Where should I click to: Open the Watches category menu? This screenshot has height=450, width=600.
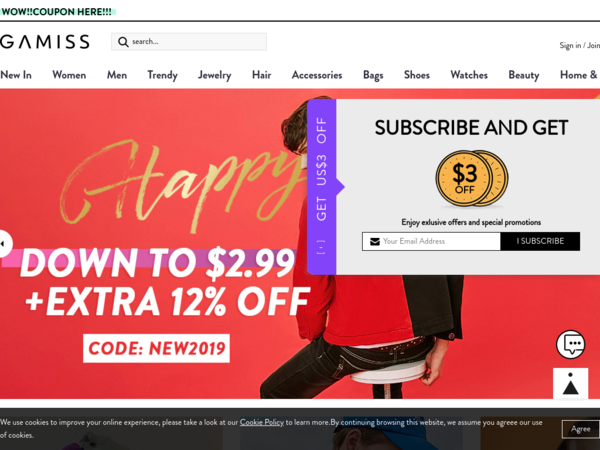pos(469,75)
